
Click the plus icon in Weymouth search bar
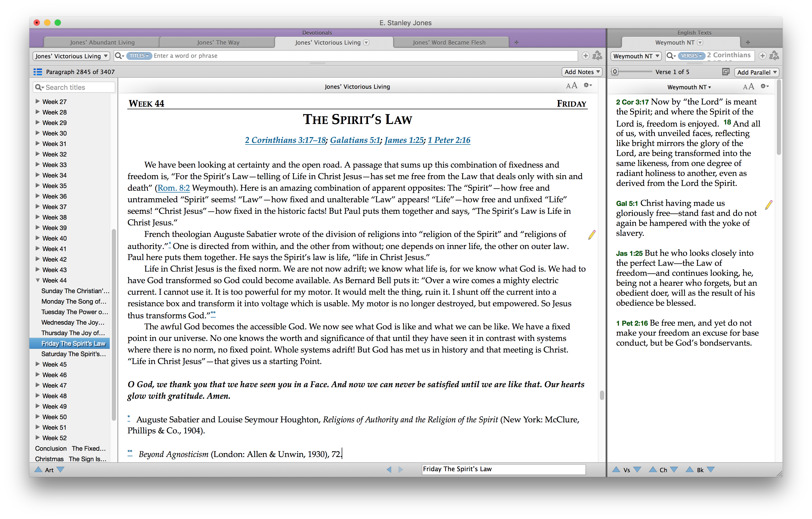(762, 56)
